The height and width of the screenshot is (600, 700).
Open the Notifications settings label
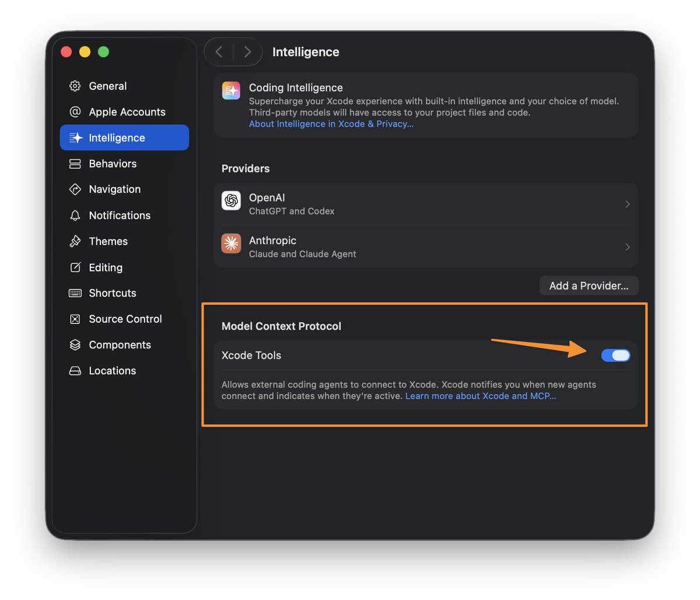pos(120,215)
